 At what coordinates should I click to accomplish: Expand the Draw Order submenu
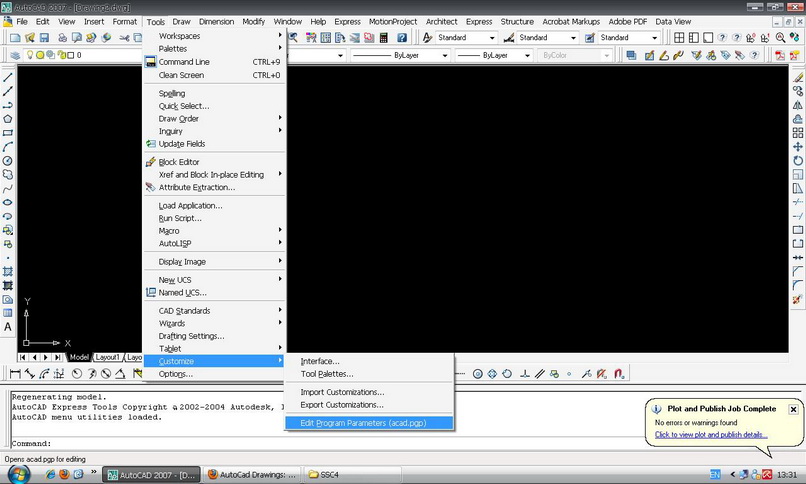[x=214, y=119]
